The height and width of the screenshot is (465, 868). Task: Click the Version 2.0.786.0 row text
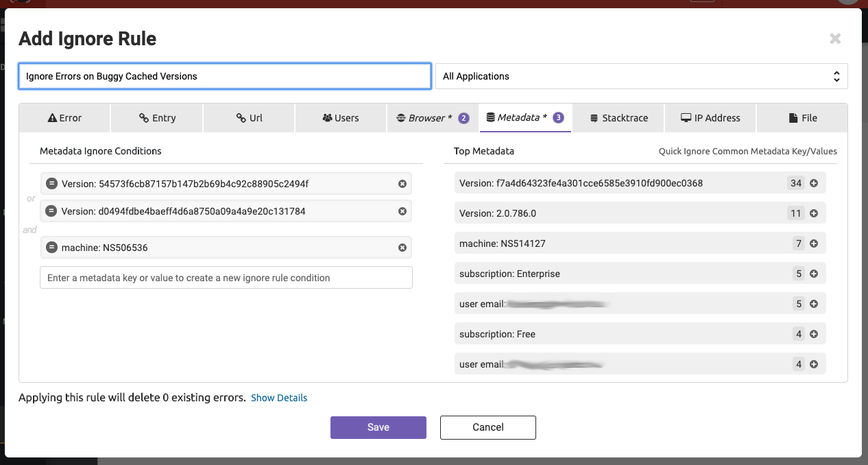(x=498, y=213)
